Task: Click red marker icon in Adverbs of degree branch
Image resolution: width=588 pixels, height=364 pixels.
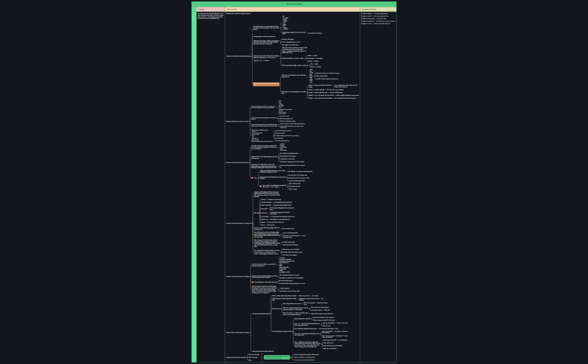Action: (253, 282)
